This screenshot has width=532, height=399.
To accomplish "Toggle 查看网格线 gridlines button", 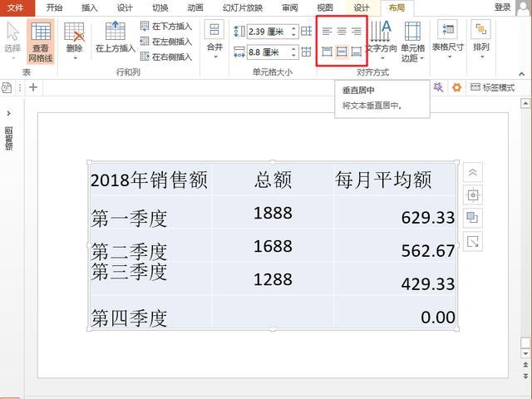I will 41,42.
